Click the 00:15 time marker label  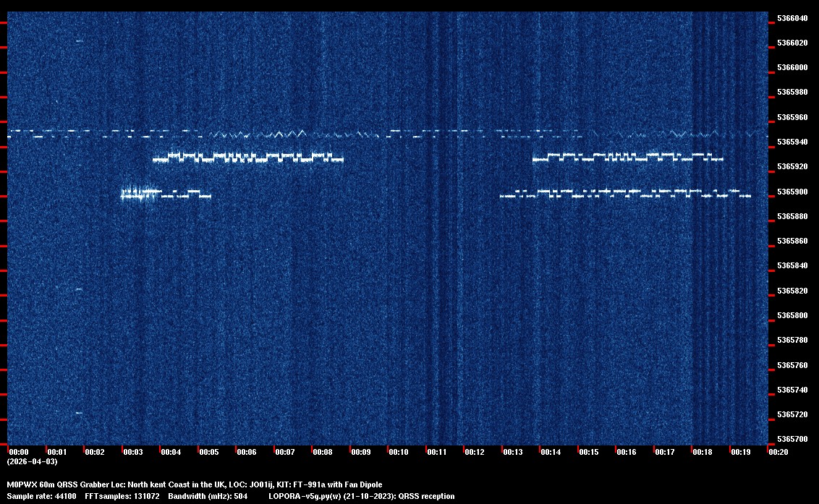tap(589, 452)
